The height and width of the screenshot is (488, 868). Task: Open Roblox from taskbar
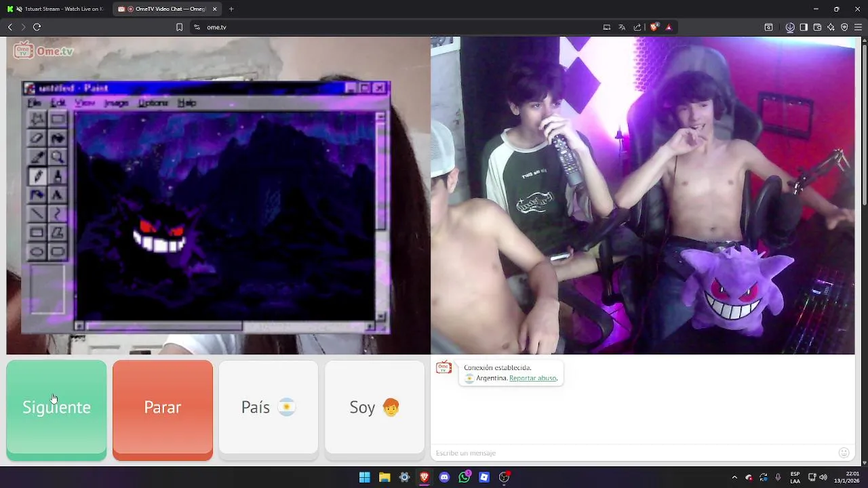(484, 477)
